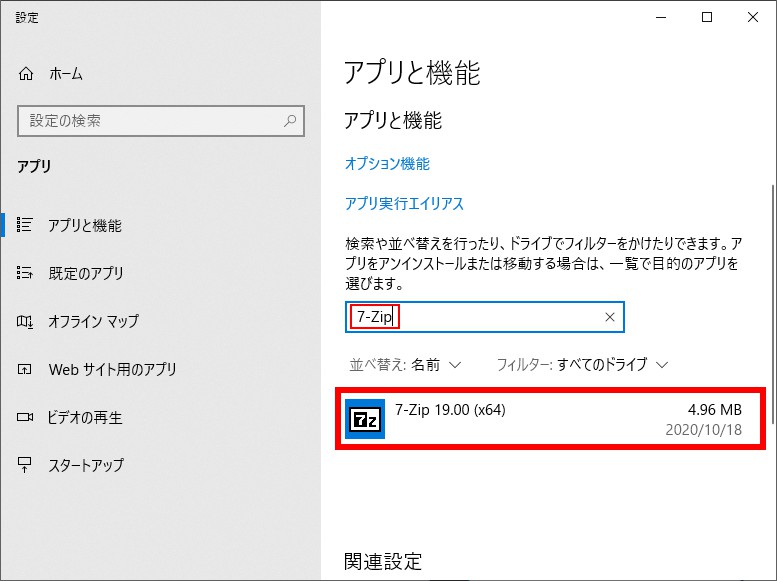
Task: Click the オフライン マップ map icon
Action: pos(24,321)
